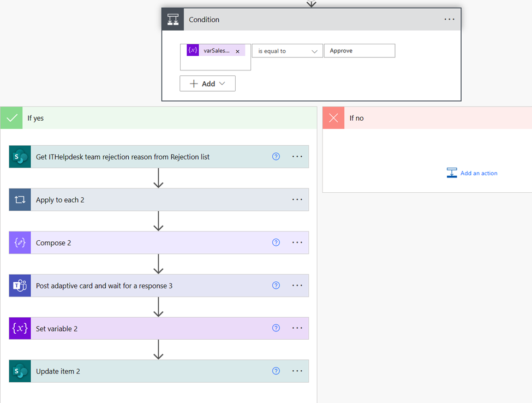532x403 pixels.
Task: Open help for Set variable 2 action
Action: point(276,329)
